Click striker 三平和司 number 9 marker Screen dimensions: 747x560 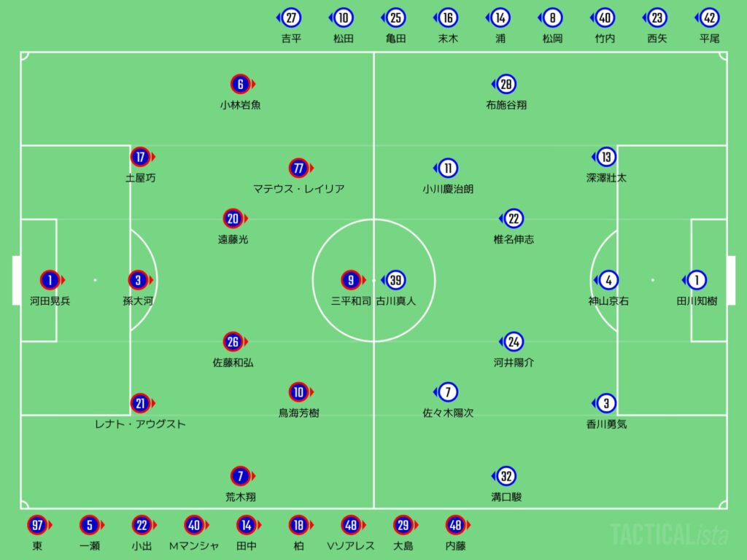tap(352, 280)
